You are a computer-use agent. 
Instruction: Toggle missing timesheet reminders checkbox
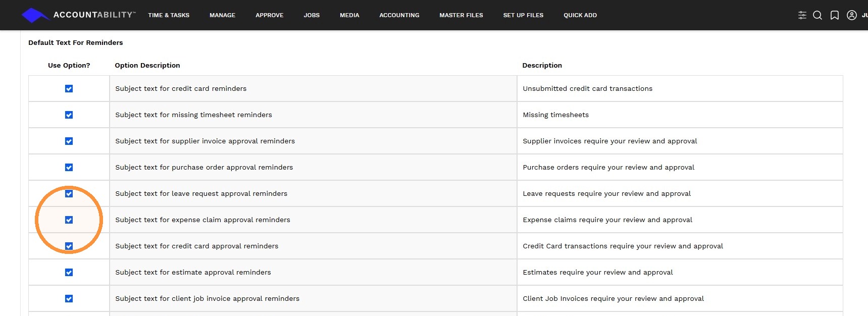(69, 115)
